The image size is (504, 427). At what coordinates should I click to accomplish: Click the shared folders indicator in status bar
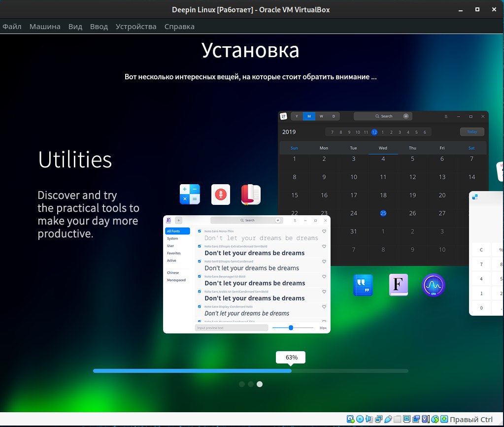pos(397,419)
